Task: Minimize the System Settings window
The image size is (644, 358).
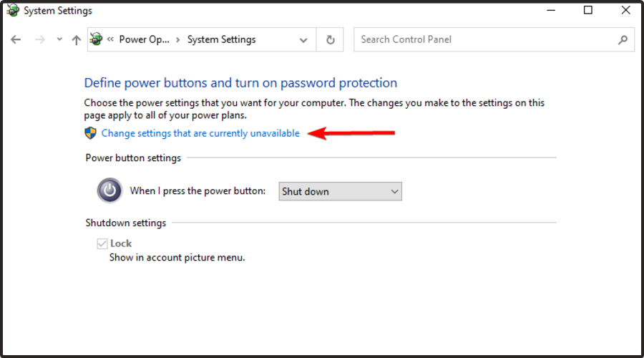Action: [551, 10]
